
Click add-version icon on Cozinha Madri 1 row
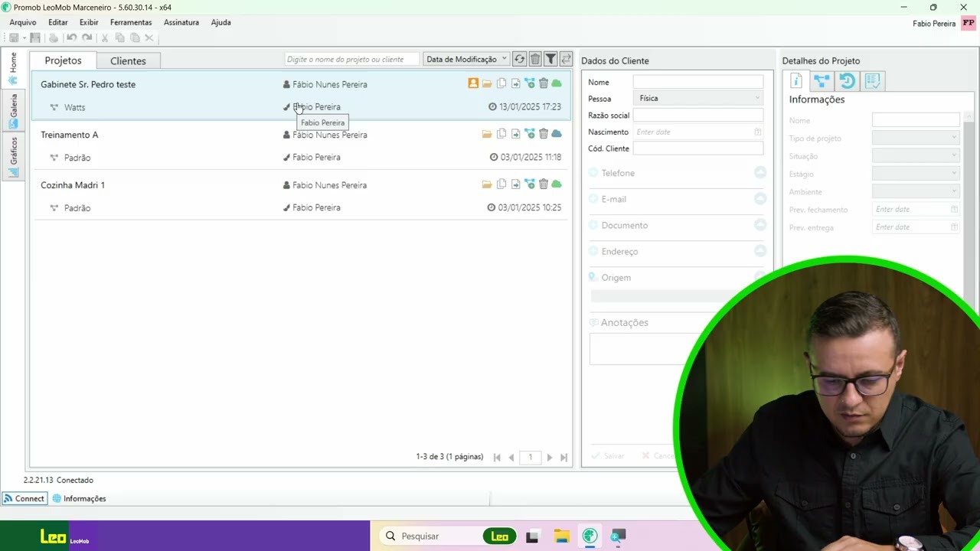tap(529, 184)
